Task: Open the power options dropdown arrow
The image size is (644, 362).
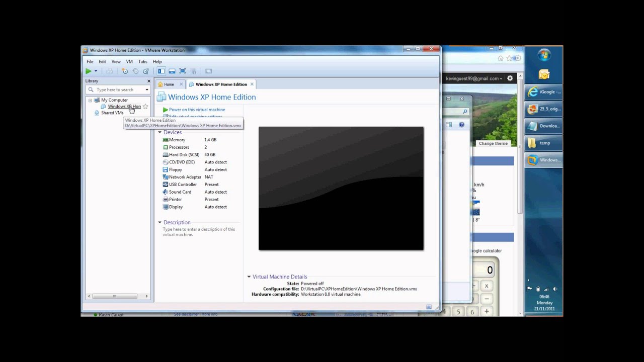Action: tap(96, 71)
